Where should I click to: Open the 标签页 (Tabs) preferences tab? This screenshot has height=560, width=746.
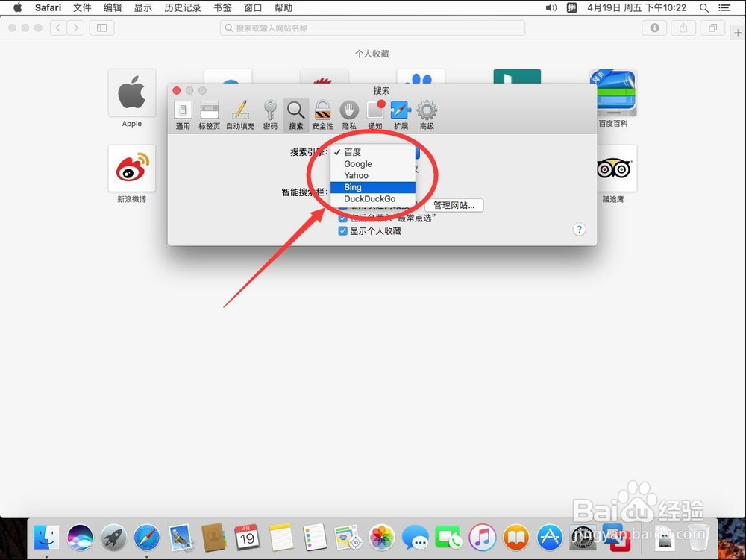(210, 115)
